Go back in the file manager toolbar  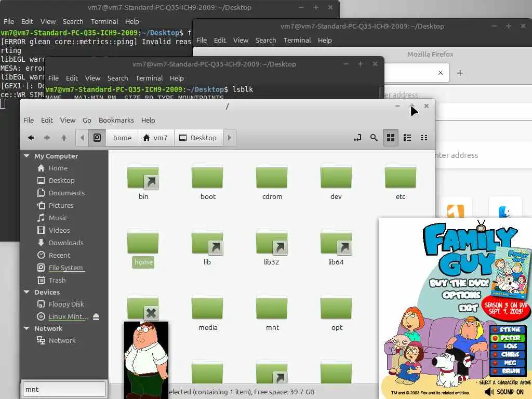pyautogui.click(x=31, y=138)
